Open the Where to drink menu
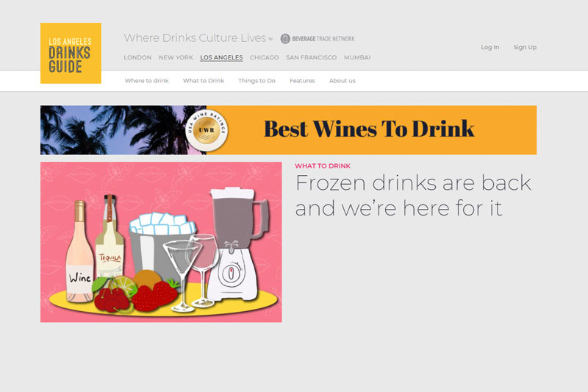Viewport: 588px width, 392px height. (x=146, y=81)
